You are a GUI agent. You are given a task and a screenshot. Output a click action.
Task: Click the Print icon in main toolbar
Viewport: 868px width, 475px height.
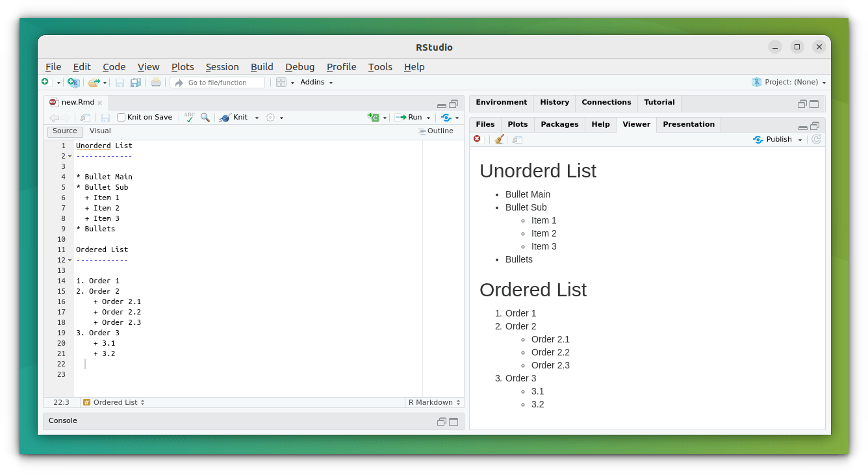156,83
